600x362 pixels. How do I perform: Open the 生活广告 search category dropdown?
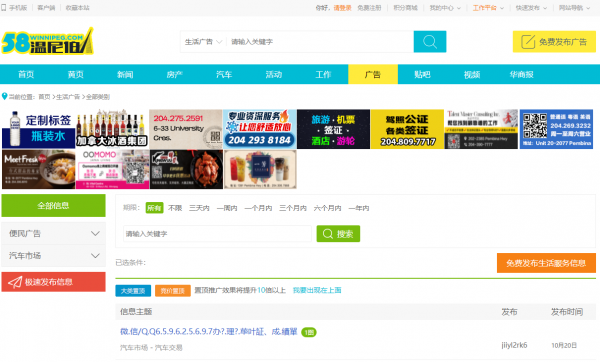coord(203,42)
